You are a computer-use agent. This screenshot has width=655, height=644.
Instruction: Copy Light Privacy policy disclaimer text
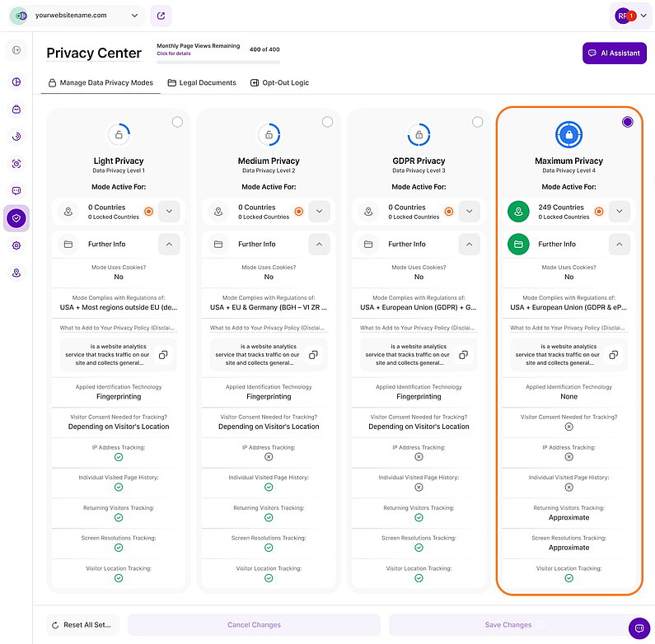163,354
